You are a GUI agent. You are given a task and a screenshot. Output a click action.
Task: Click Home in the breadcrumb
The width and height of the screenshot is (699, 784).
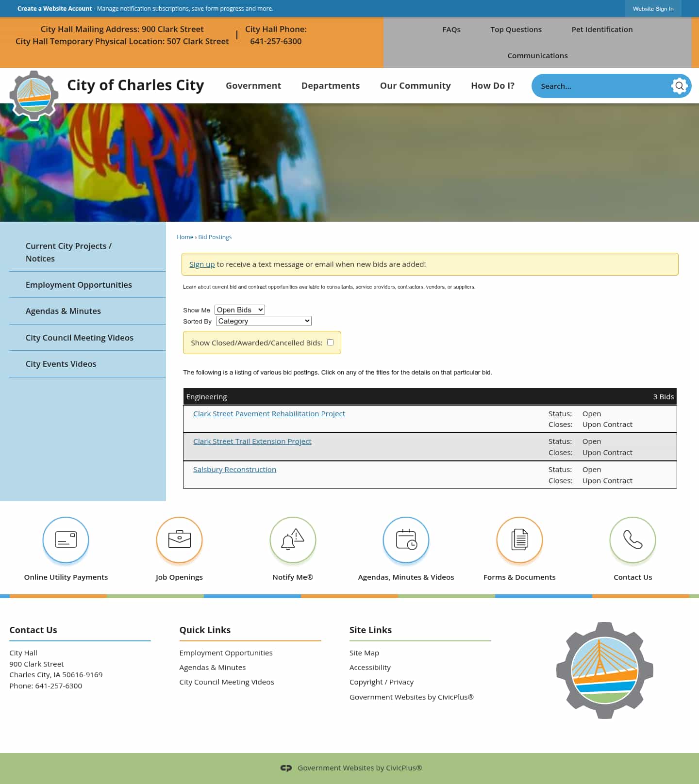click(185, 237)
